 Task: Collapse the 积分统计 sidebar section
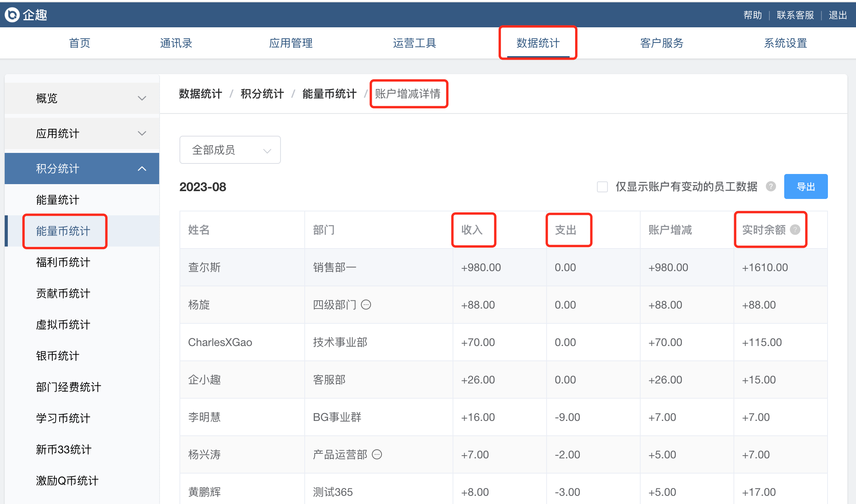(82, 169)
